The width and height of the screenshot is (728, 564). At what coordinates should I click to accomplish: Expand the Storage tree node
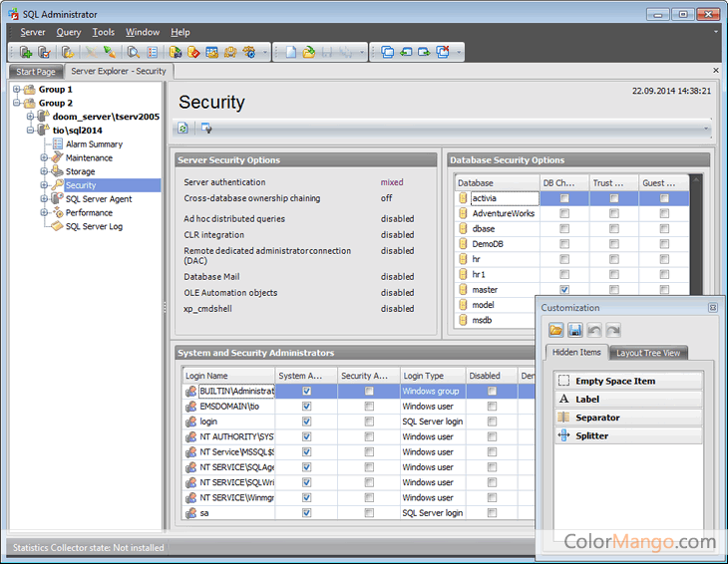point(44,171)
